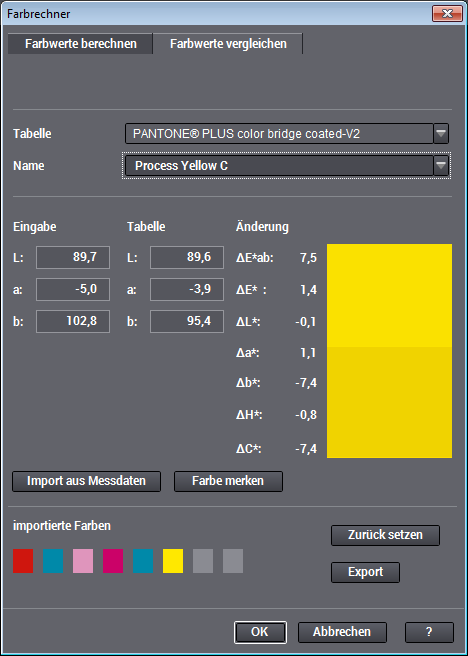
Task: Click the Farbe merken button
Action: click(228, 481)
